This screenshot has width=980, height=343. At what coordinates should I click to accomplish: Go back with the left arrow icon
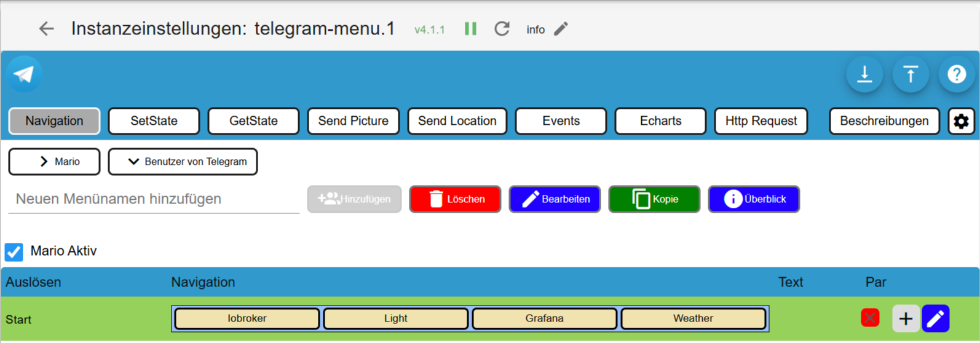[x=47, y=29]
